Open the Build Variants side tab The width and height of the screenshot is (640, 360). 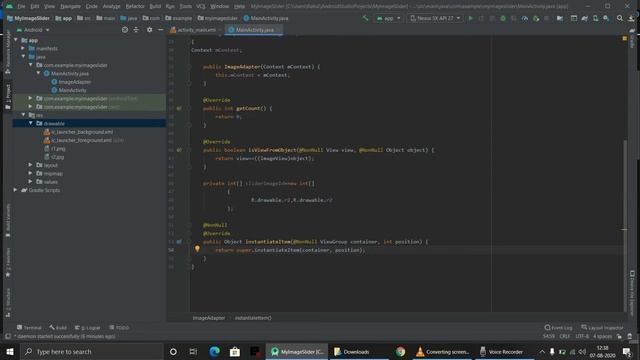pos(8,220)
